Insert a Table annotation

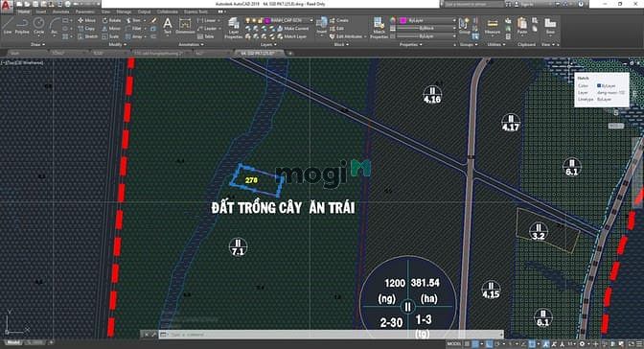(206, 36)
